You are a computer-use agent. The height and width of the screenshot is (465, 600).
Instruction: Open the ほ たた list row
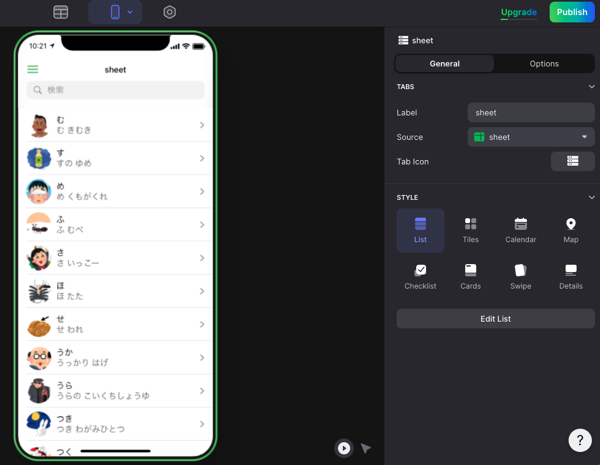[x=115, y=291]
